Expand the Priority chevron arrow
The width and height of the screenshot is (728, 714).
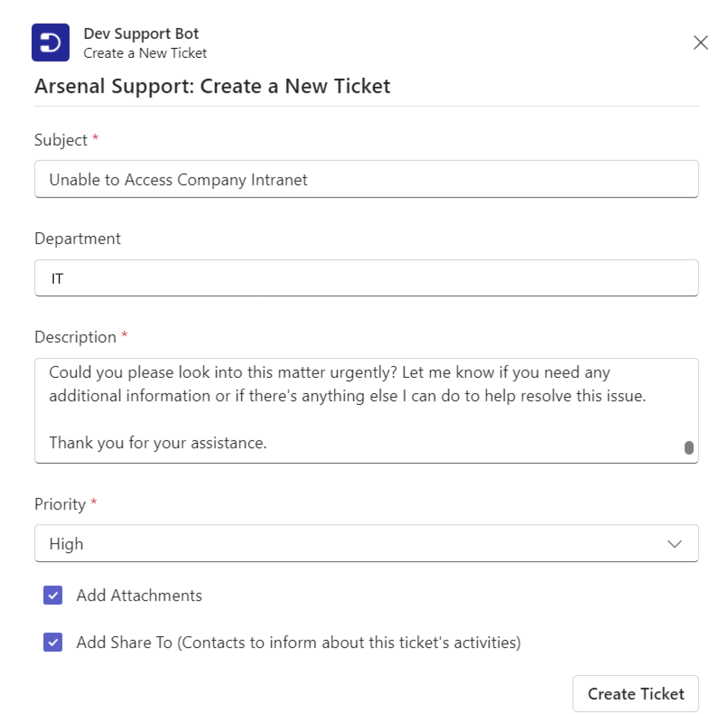[674, 544]
